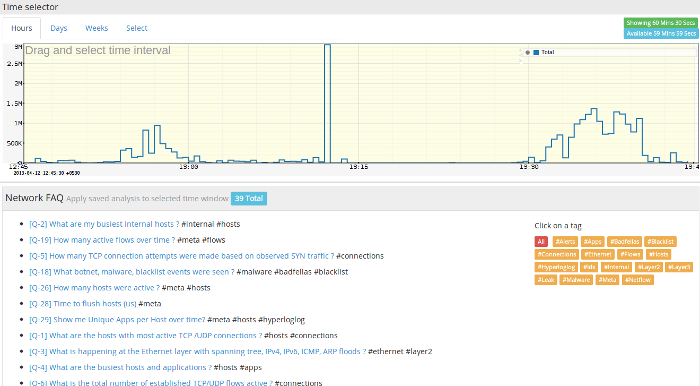Open Q-4 busiest hosts and applications link

pyautogui.click(x=120, y=367)
